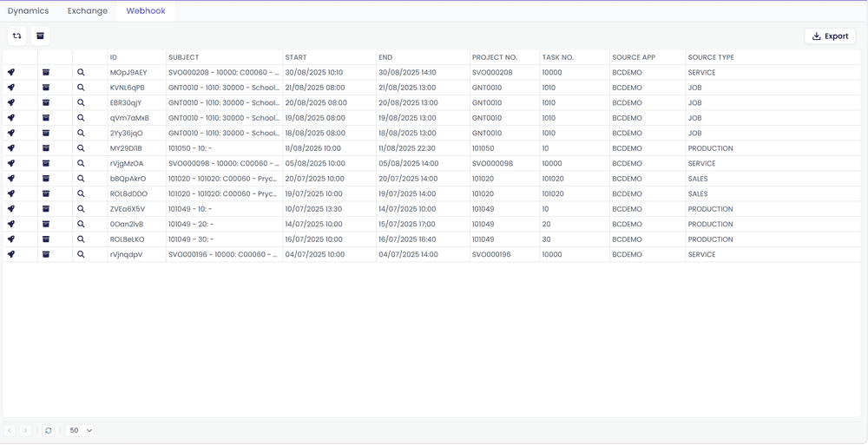Click project number SVO000098
The height and width of the screenshot is (445, 868).
tap(492, 163)
